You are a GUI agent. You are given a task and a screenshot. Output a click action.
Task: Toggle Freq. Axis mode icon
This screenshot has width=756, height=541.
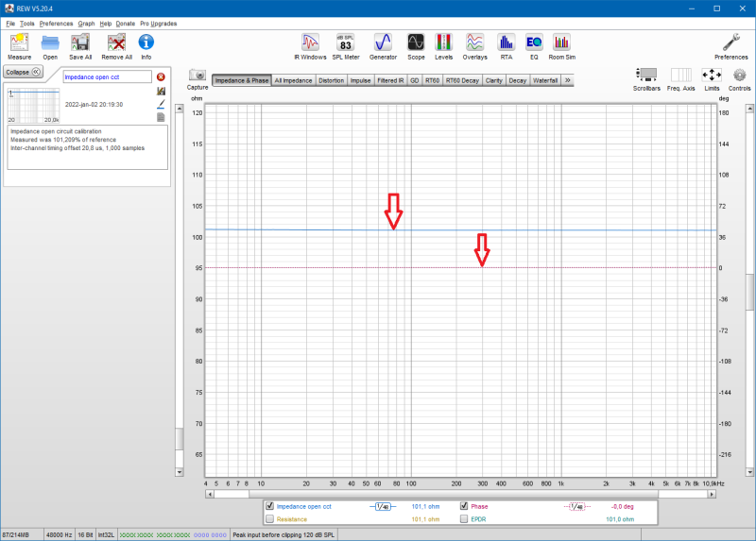(680, 75)
